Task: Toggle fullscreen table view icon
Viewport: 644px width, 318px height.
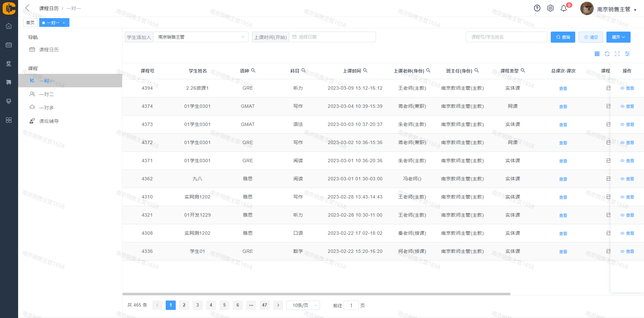Action: click(x=617, y=54)
